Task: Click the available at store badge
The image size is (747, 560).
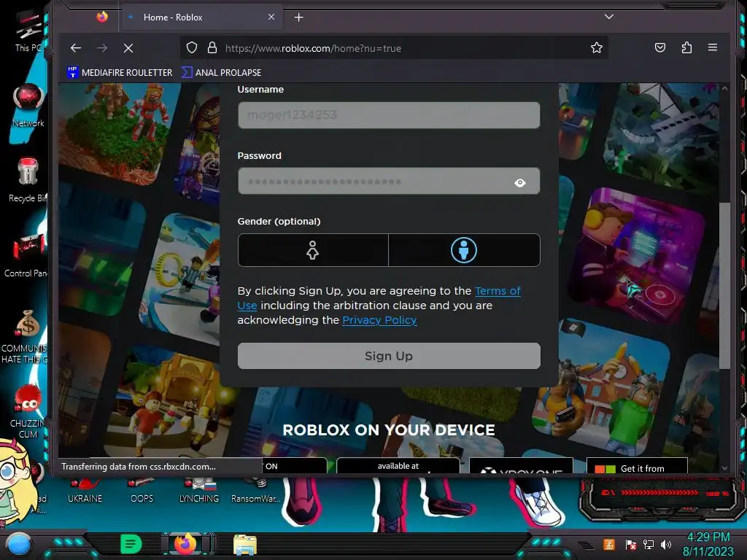Action: point(398,466)
